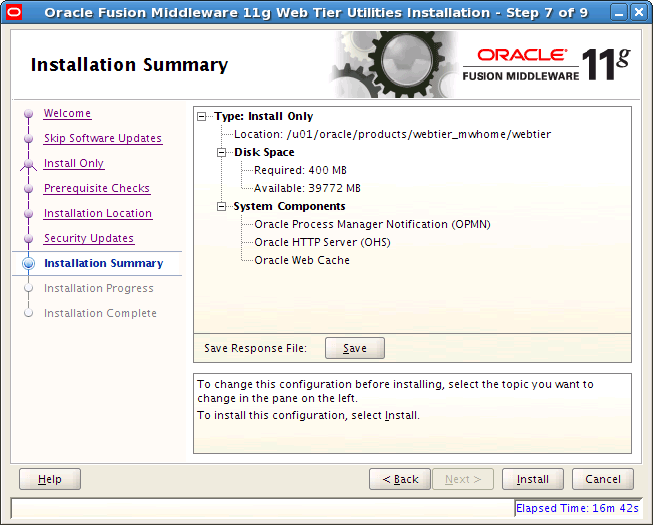Select Oracle HTTP Server (OHS) row

[322, 242]
